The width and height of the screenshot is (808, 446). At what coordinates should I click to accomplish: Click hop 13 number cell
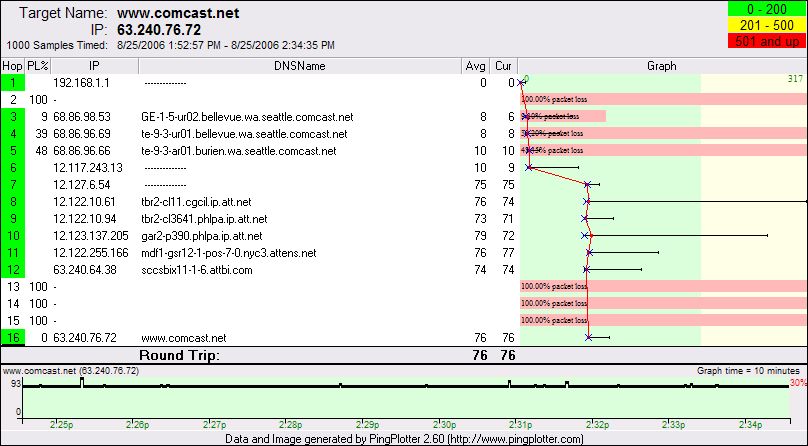tap(13, 287)
